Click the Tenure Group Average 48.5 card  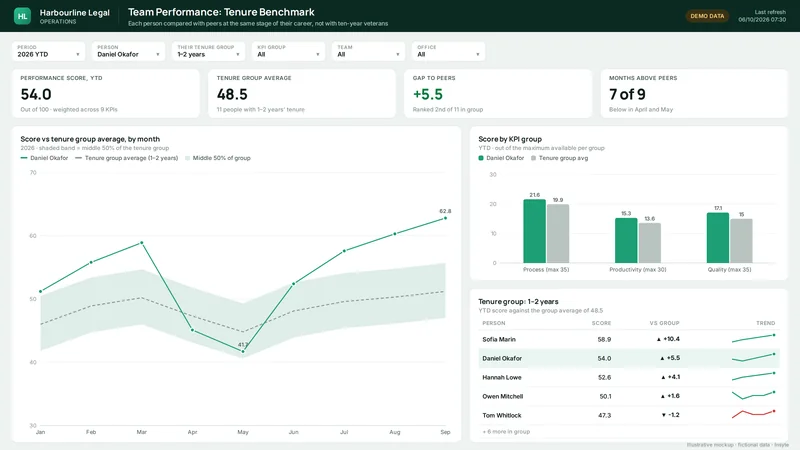tap(302, 94)
